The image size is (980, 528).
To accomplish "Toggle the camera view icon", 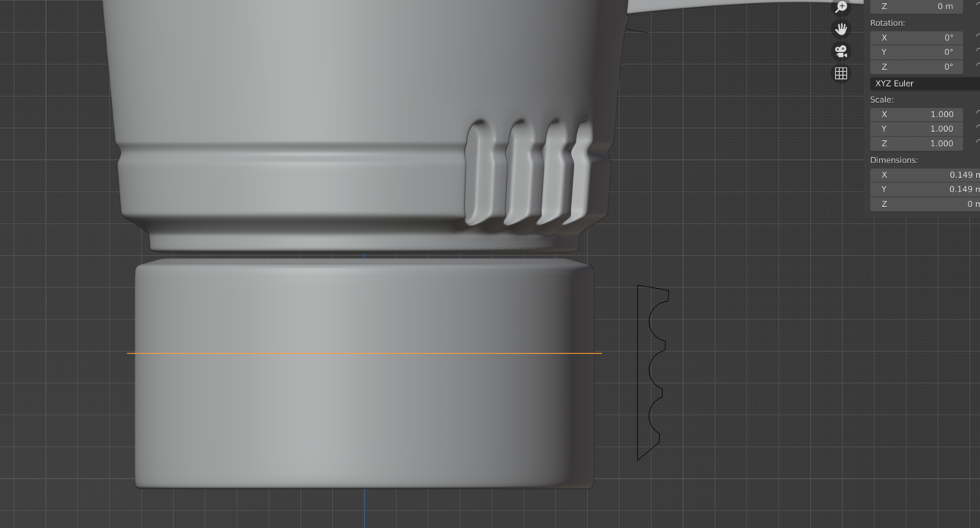I will click(841, 51).
